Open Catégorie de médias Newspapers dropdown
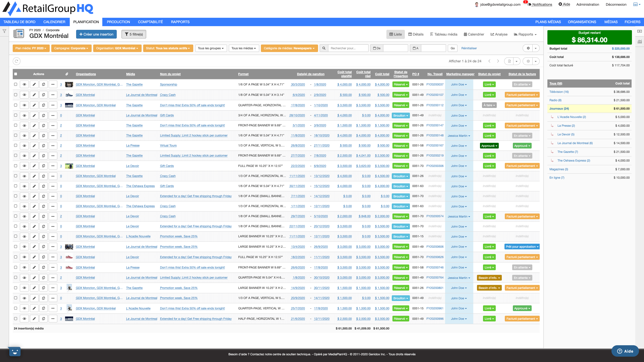Screen dimensions: 644x362 tap(289, 48)
